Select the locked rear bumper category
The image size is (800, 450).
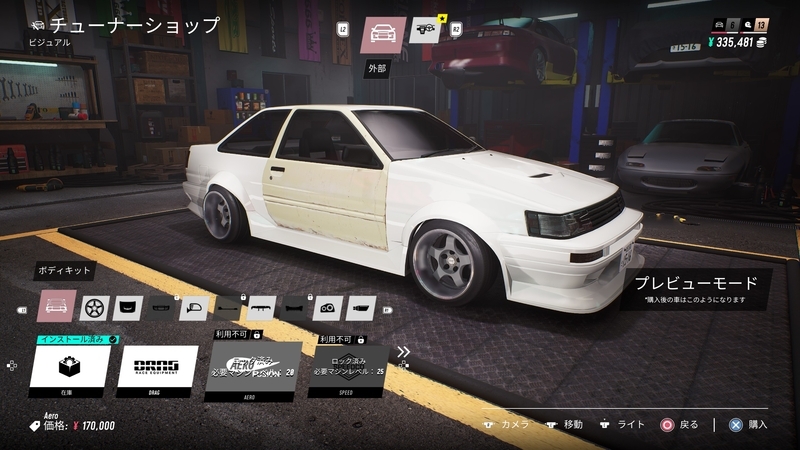pyautogui.click(x=294, y=308)
